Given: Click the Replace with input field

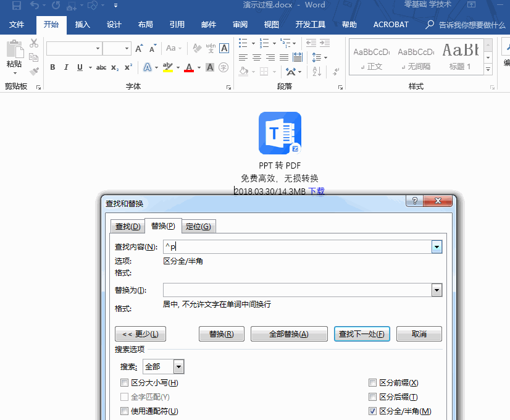Looking at the screenshot, I should coord(297,290).
